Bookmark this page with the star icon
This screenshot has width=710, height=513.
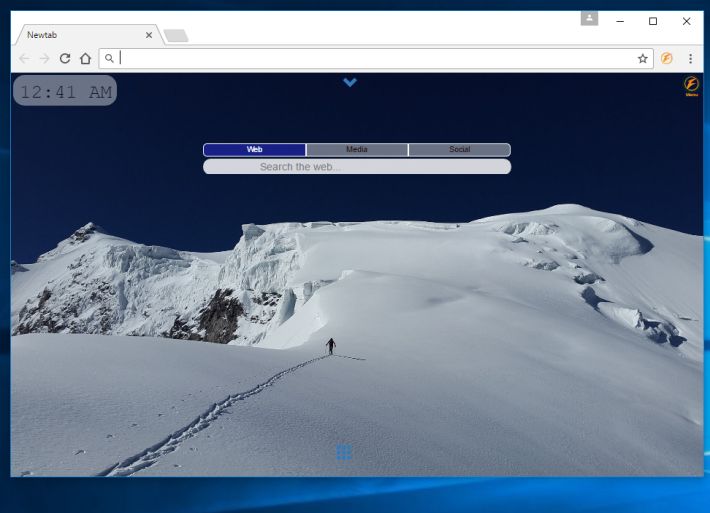(x=643, y=58)
